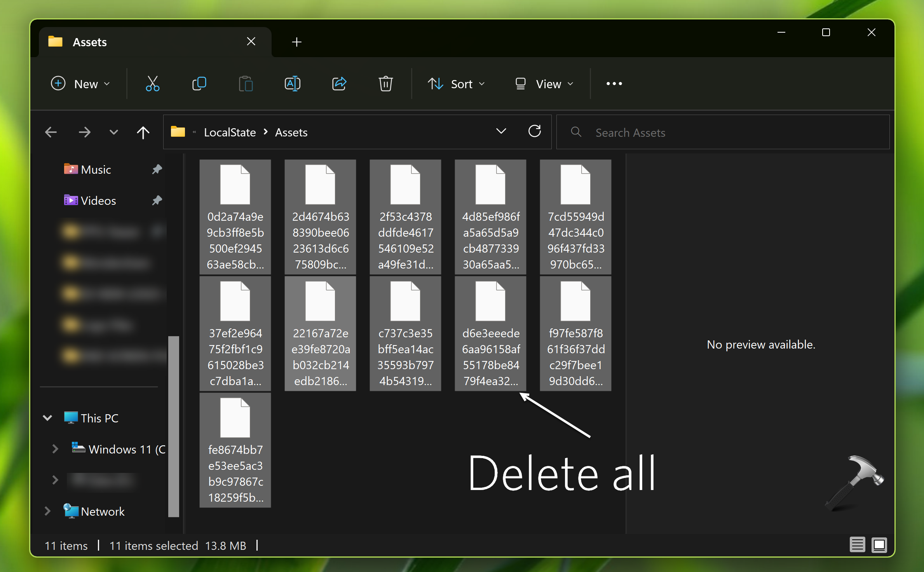This screenshot has height=572, width=924.
Task: Click the Cut scissors icon
Action: tap(152, 84)
